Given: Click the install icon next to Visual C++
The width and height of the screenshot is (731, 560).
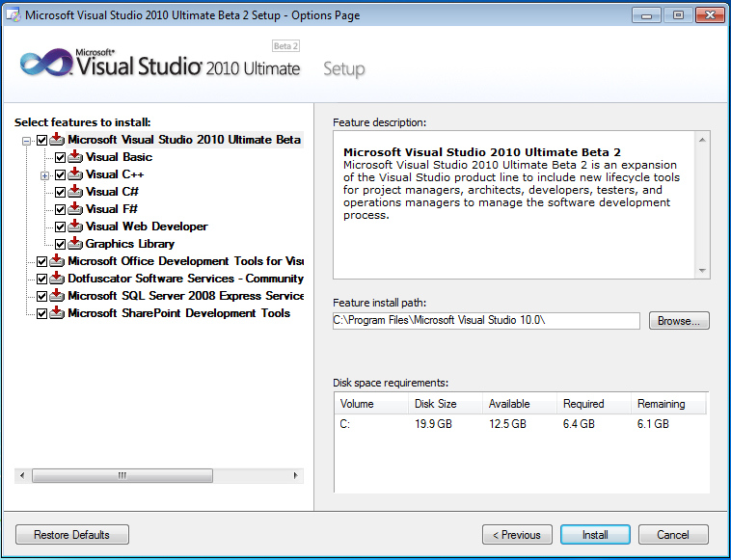Looking at the screenshot, I should pyautogui.click(x=75, y=174).
